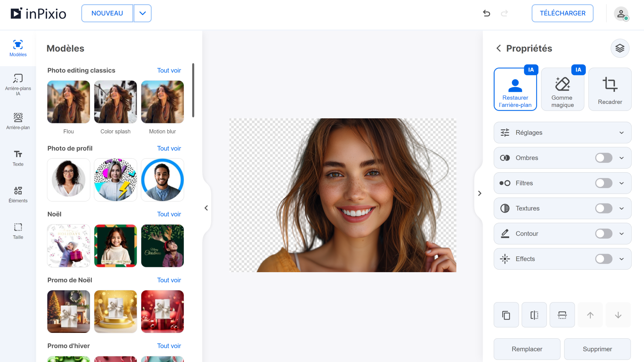Click Tout voir next to Noël

(169, 214)
